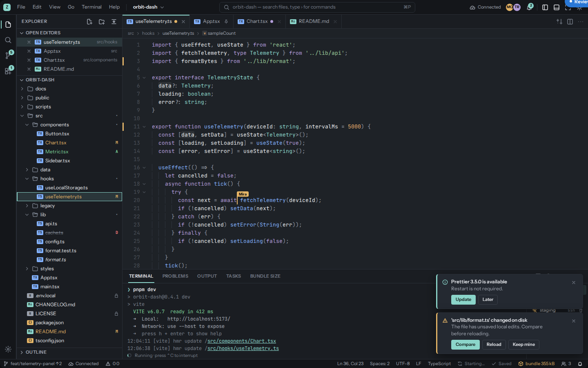Image resolution: width=588 pixels, height=368 pixels.
Task: Open the Extensions view with badge 1
Action: pos(8,71)
